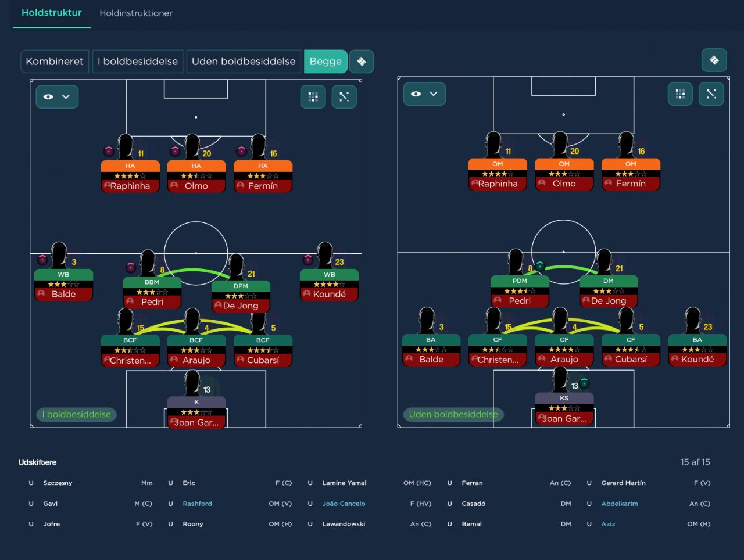This screenshot has width=744, height=560.
Task: Click purple role icon beside Balde in possession
Action: 42,260
